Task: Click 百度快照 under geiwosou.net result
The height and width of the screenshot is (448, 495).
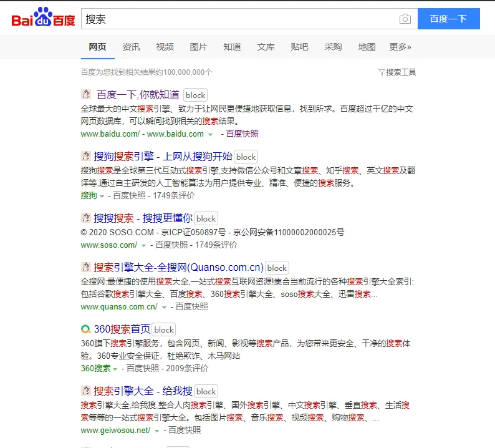Action: pos(185,430)
